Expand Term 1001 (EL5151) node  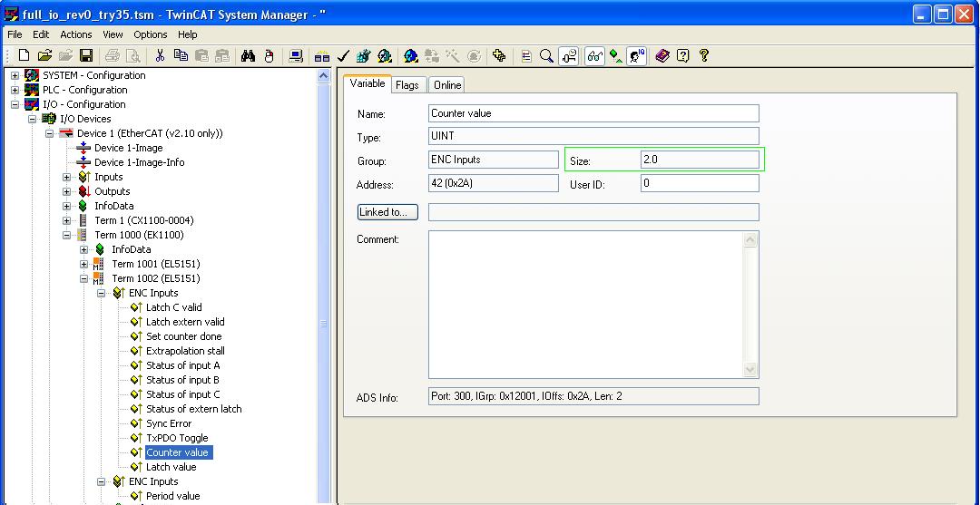click(x=83, y=264)
